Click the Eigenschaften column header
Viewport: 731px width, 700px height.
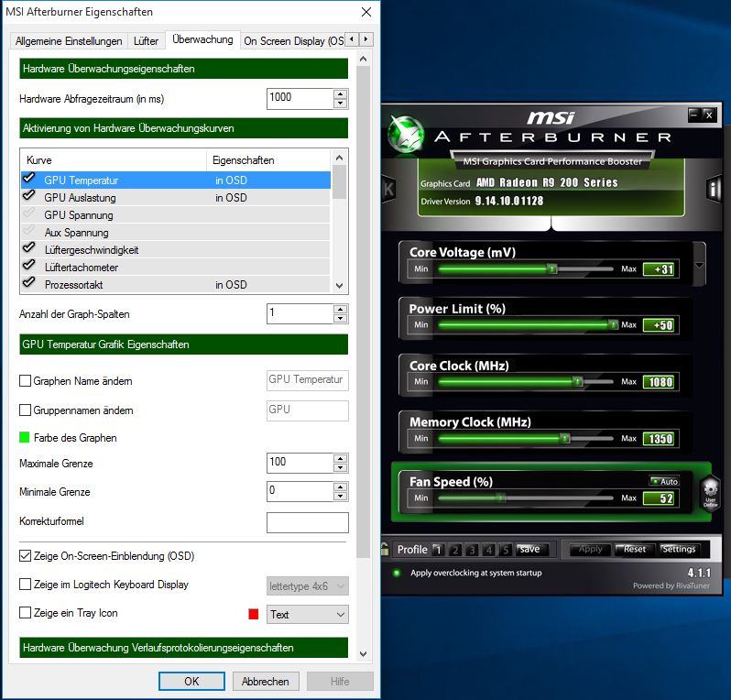pyautogui.click(x=268, y=160)
